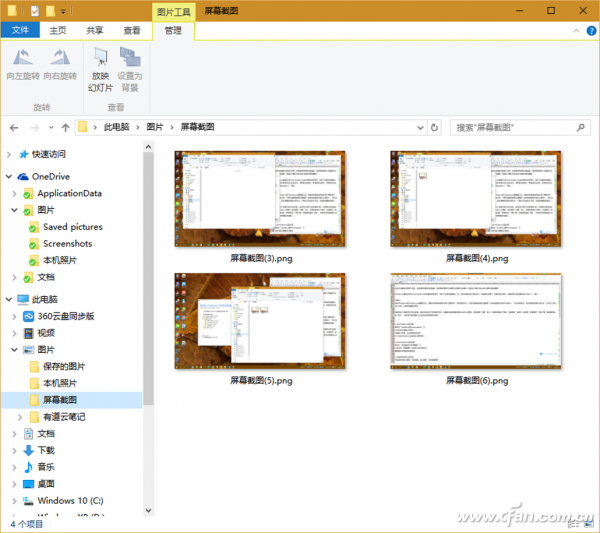This screenshot has height=533, width=600.
Task: Click 此电脑 in the address bar
Action: 116,127
